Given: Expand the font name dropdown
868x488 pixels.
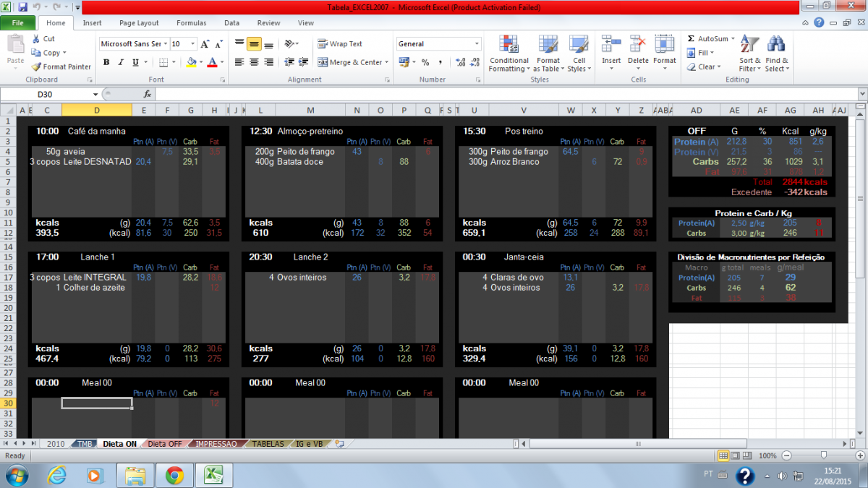Looking at the screenshot, I should [166, 44].
